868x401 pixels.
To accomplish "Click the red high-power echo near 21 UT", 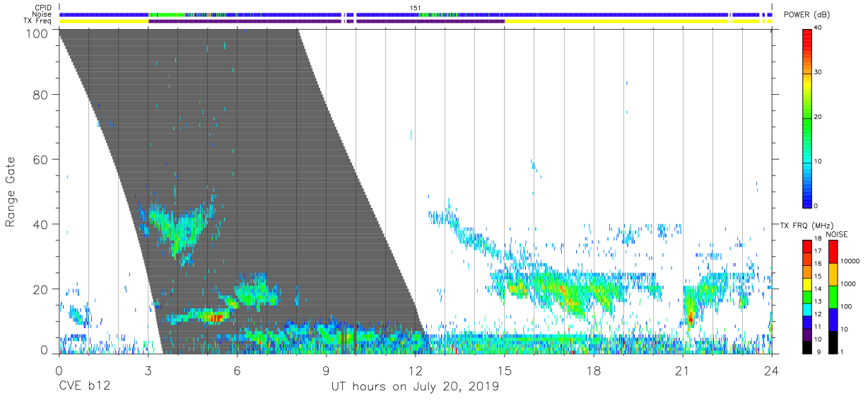I will [x=690, y=318].
